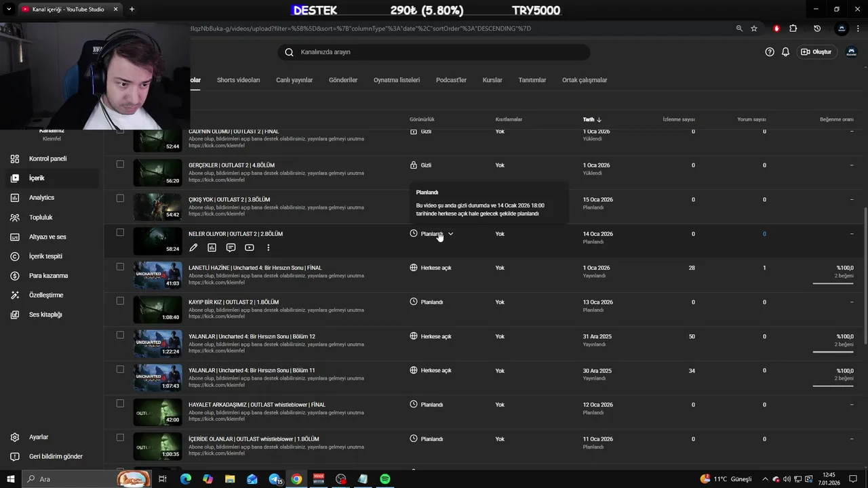Click the zoom magnifier icon in address bar
Screen dimensions: 868x488
(x=739, y=28)
